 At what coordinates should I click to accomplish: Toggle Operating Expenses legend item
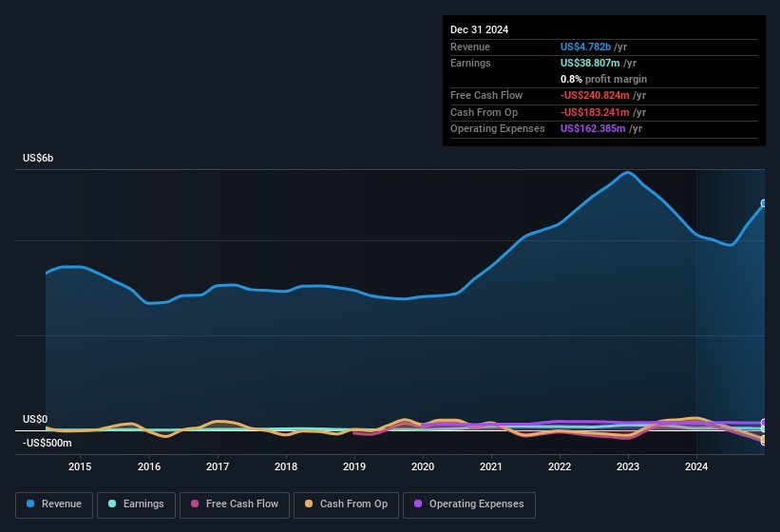coord(468,504)
